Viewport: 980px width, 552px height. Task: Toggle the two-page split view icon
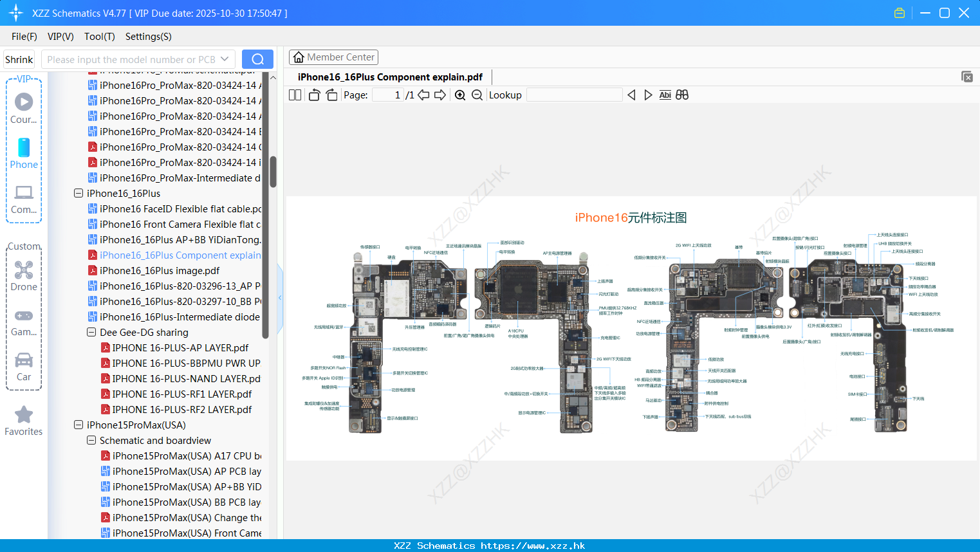(295, 95)
